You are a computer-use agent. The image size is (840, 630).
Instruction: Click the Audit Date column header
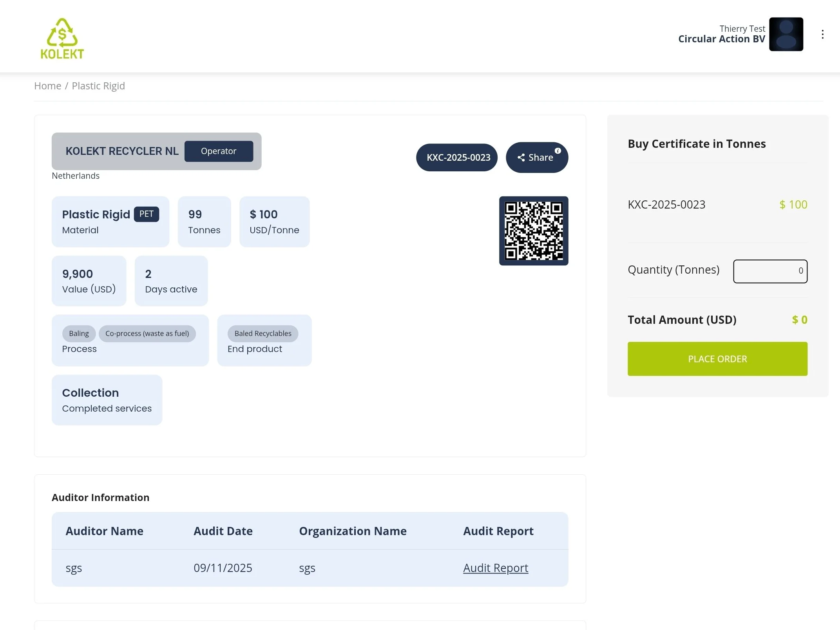coord(223,531)
